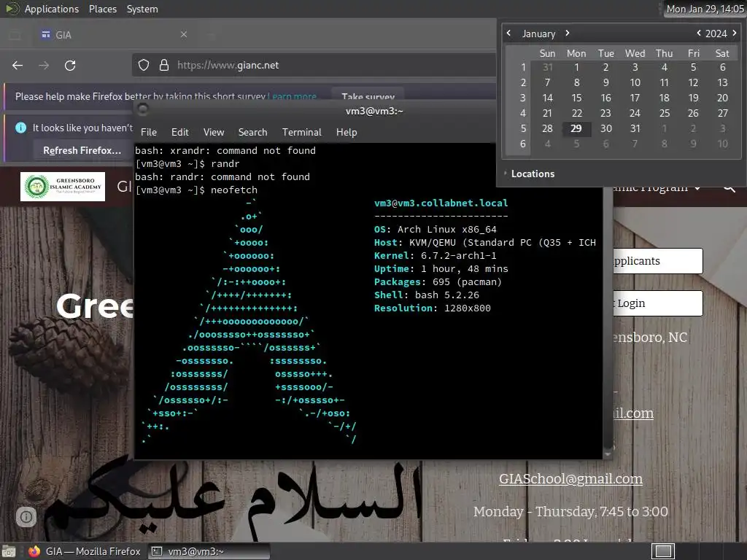The image size is (747, 560).
Task: Click the image info icon on webpage
Action: 26,517
